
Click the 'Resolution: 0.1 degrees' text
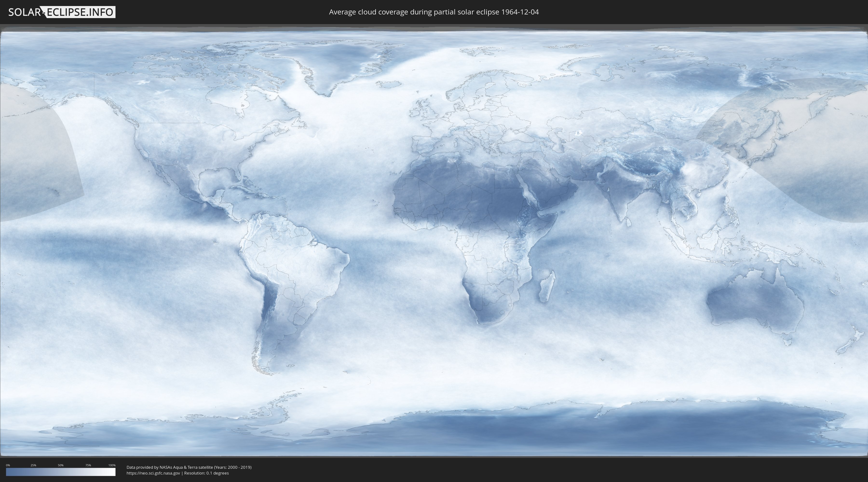206,473
